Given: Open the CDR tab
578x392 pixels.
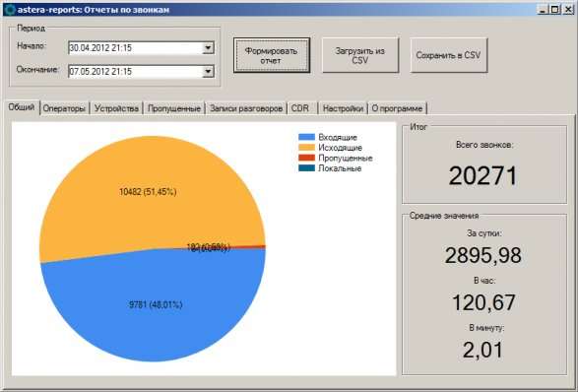Looking at the screenshot, I should [x=302, y=108].
